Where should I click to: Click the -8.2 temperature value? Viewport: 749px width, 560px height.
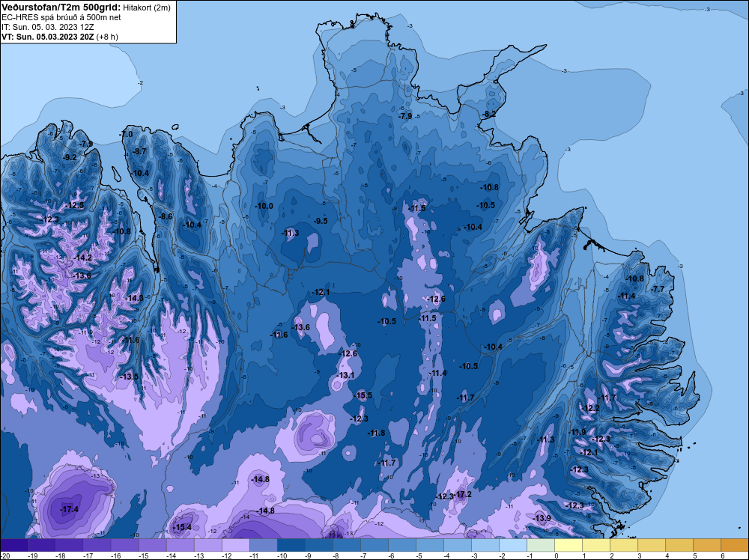click(489, 114)
